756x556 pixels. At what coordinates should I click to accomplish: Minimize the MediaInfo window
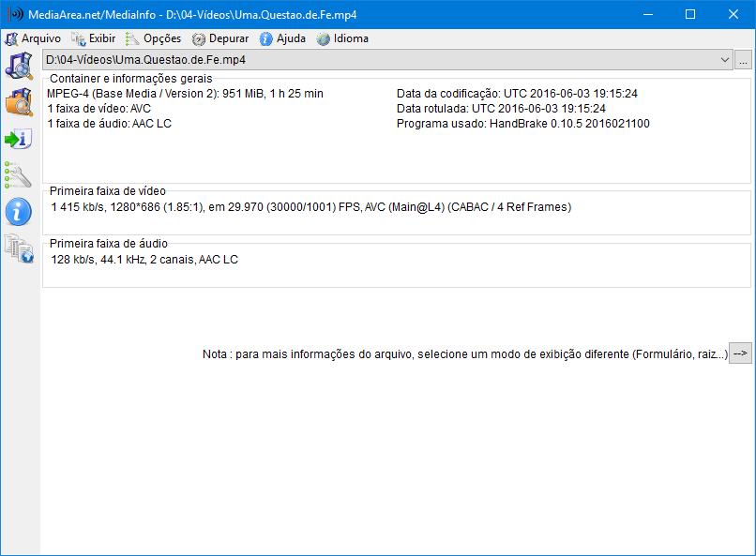648,14
